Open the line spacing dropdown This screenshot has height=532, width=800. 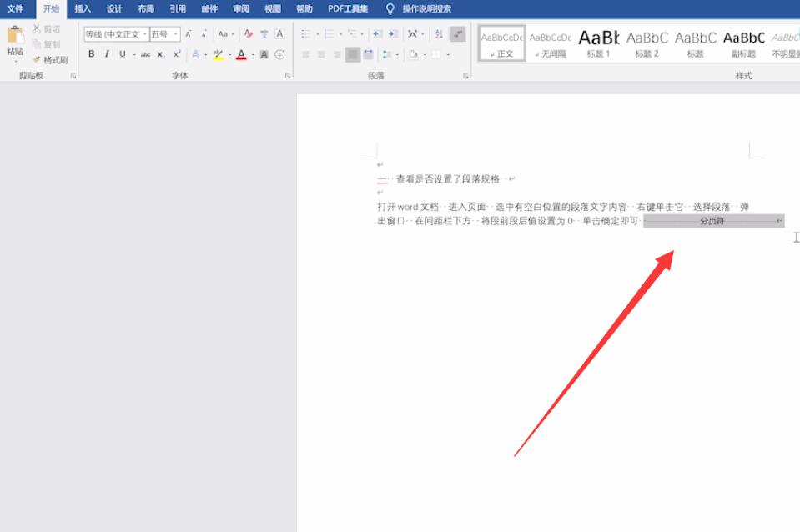390,54
